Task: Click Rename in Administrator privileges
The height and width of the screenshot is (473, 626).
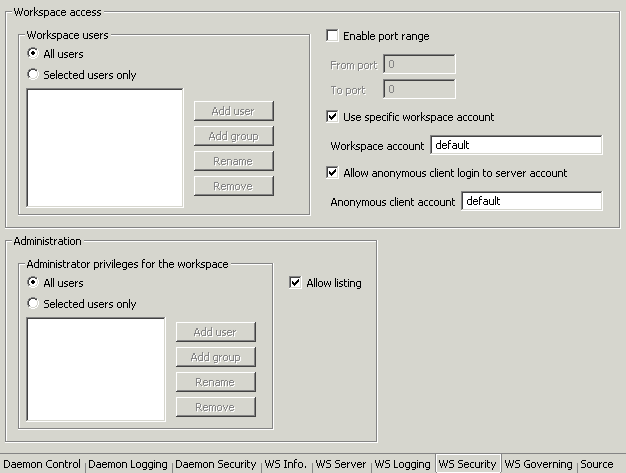Action: click(216, 382)
